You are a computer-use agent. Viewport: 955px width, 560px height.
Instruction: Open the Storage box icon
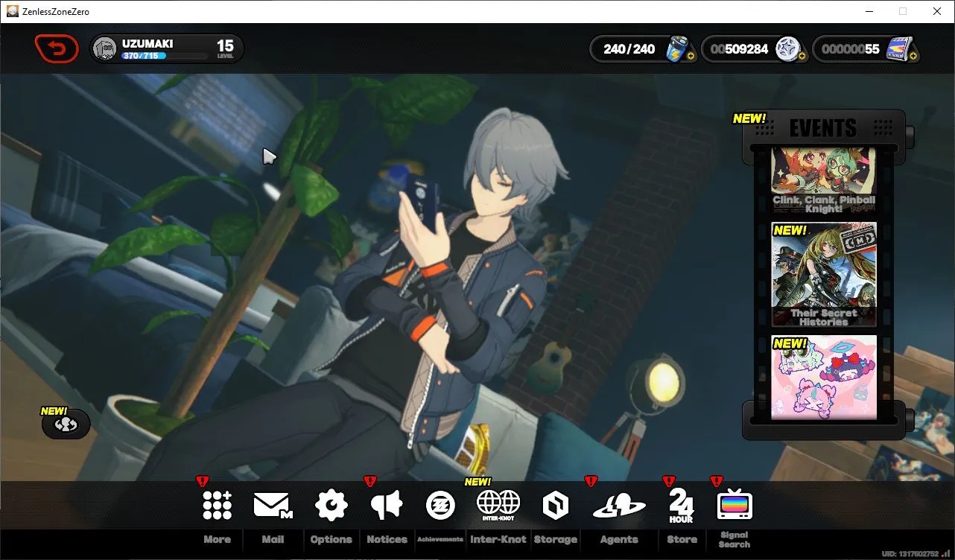click(556, 506)
